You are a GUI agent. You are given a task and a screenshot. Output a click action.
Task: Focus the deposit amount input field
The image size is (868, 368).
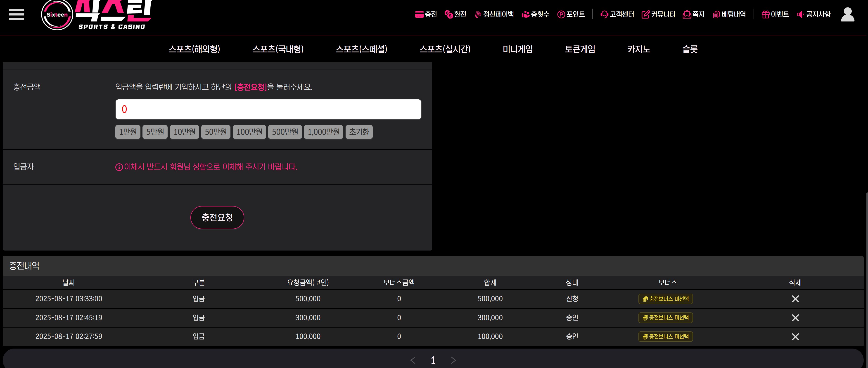click(268, 109)
